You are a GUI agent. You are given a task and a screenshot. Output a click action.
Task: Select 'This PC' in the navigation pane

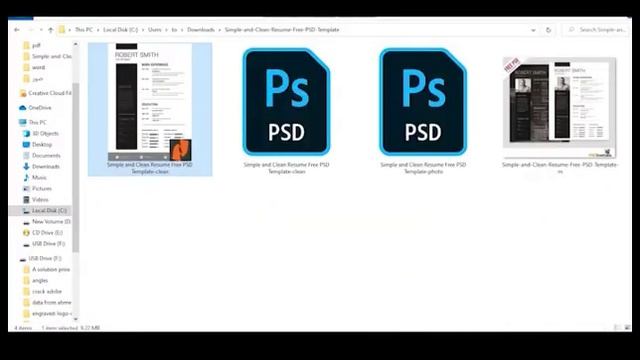coord(33,122)
